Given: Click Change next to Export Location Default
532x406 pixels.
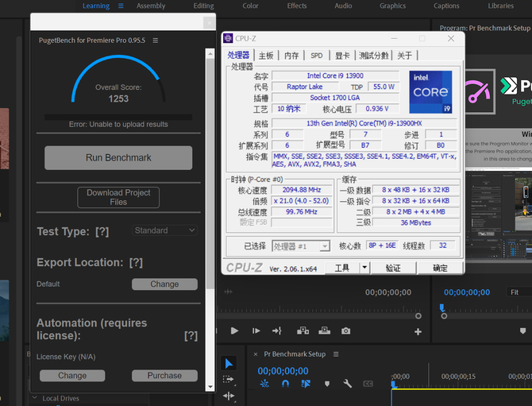Looking at the screenshot, I should 164,284.
